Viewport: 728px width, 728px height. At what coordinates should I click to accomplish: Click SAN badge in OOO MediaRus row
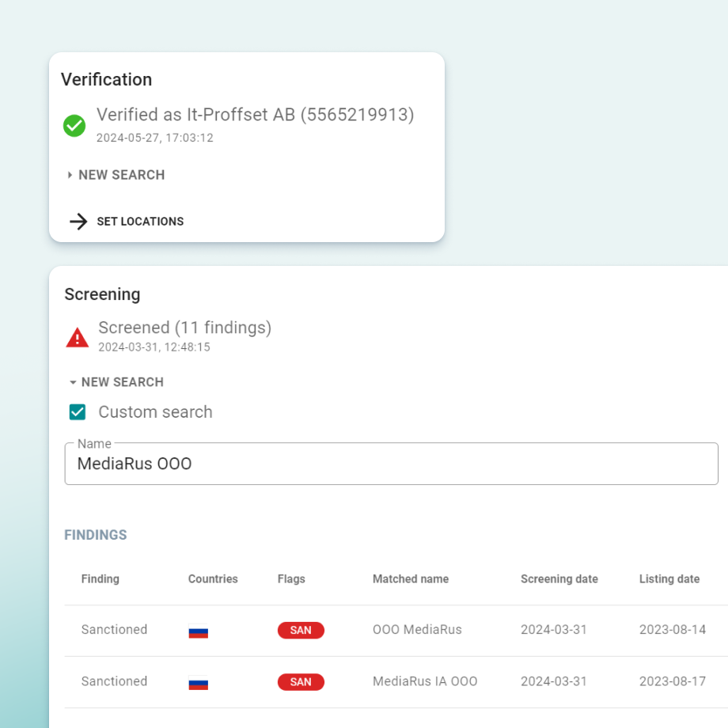coord(301,630)
